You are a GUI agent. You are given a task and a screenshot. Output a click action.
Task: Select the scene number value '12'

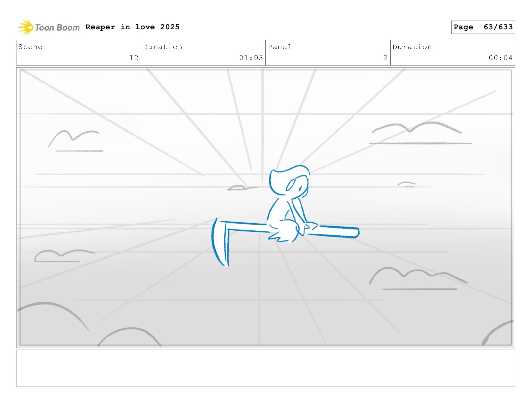[x=134, y=58]
